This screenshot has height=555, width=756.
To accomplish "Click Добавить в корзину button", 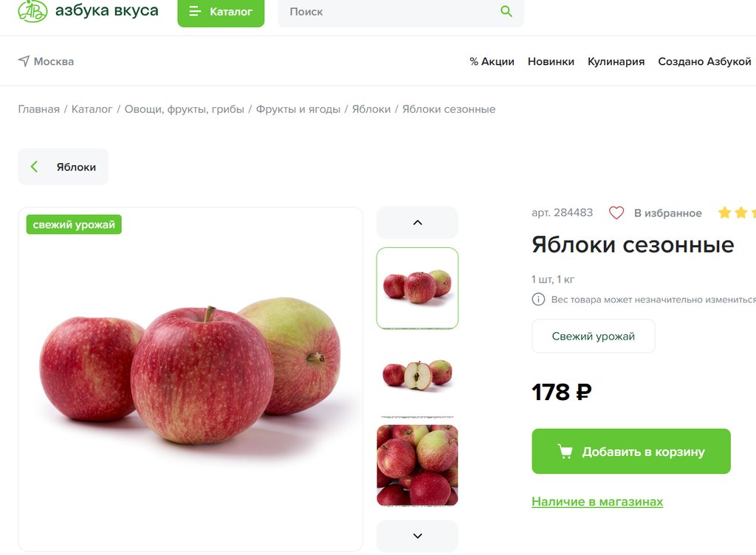I will [631, 452].
